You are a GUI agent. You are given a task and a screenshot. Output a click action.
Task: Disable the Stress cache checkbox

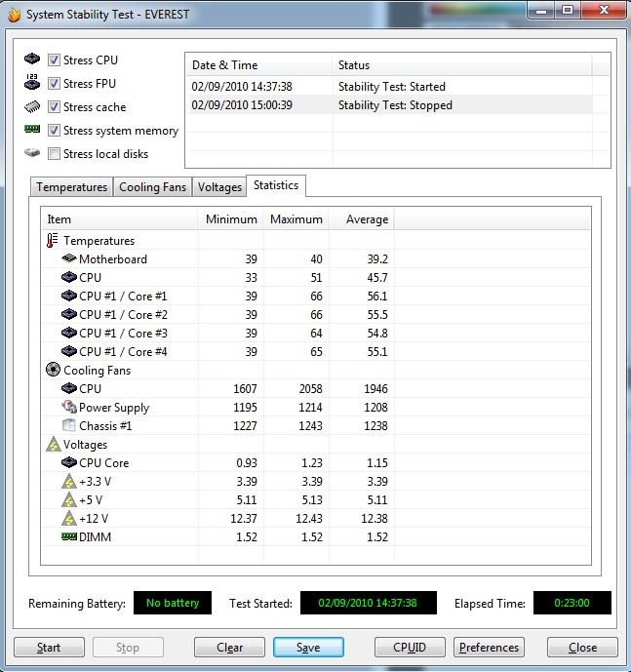(54, 106)
